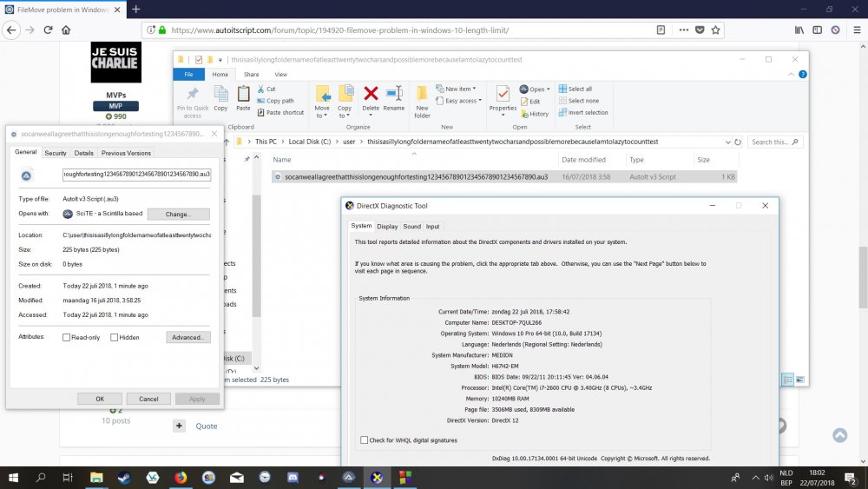Open address bar history dropdown chevron
The width and height of the screenshot is (868, 489).
coord(728,142)
